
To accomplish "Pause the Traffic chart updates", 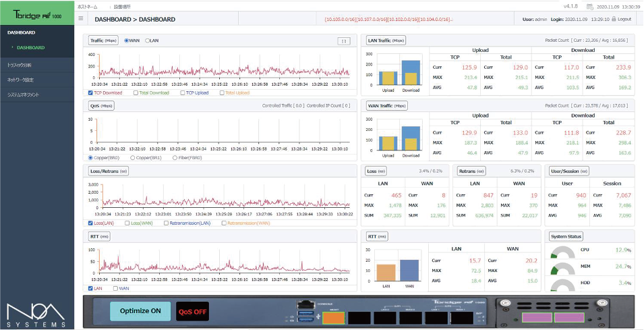I will tap(344, 41).
